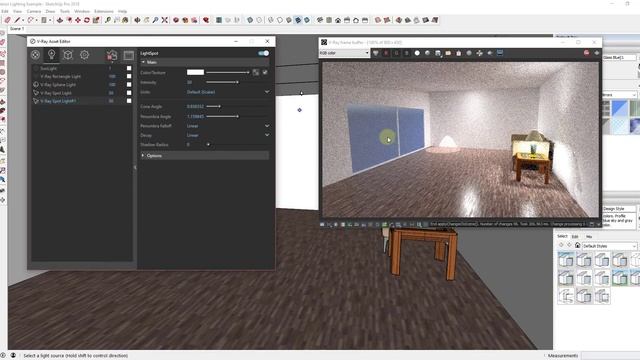Toggle the green channel in frame buffer

coord(396,53)
